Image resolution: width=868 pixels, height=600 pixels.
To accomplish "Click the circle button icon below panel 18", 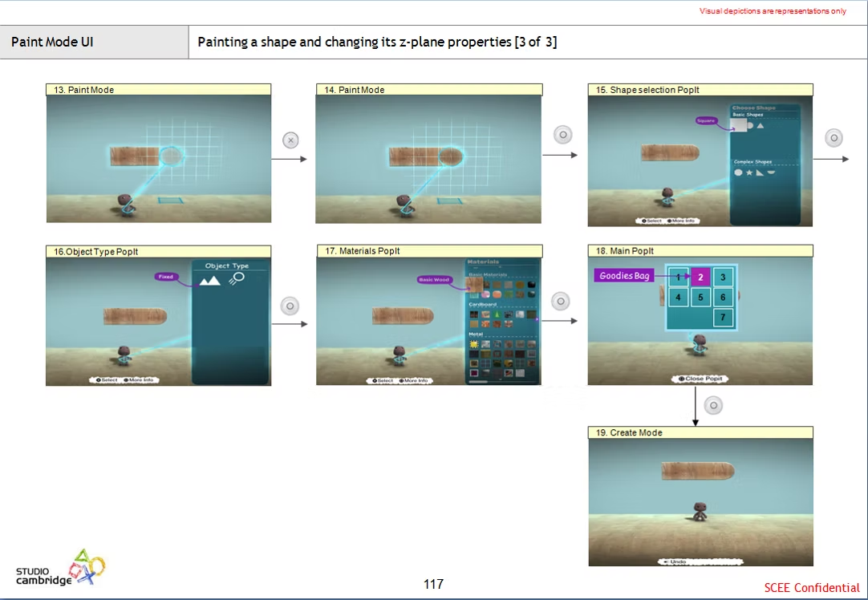I will [713, 405].
